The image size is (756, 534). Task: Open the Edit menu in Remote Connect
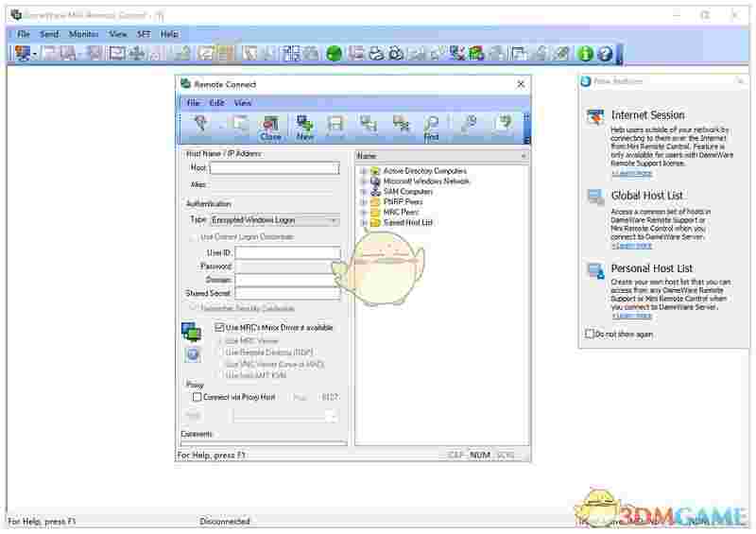[217, 103]
